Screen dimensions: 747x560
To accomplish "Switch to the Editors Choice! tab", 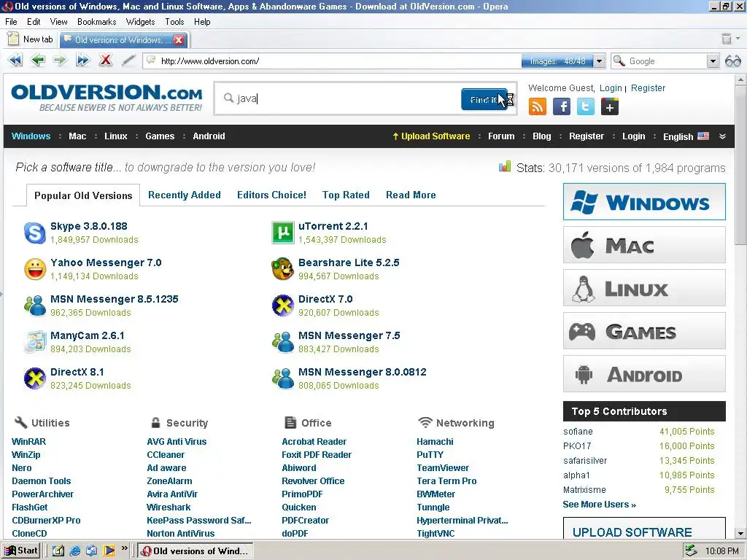I will [x=271, y=195].
